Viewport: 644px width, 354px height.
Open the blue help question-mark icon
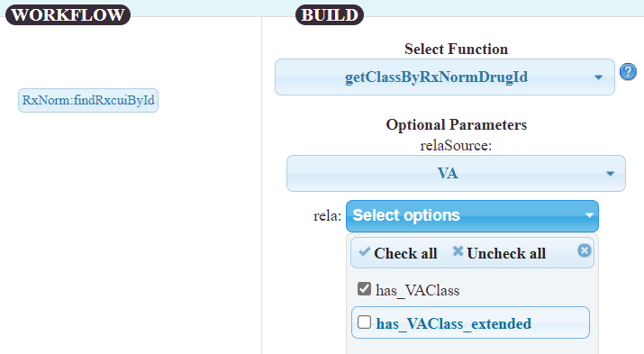(x=628, y=72)
